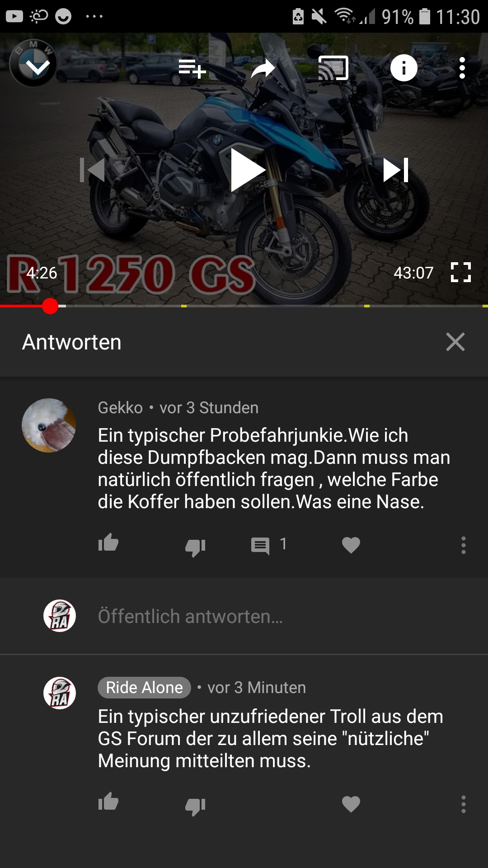The width and height of the screenshot is (488, 868).
Task: Share the video using the arrow icon
Action: point(263,69)
